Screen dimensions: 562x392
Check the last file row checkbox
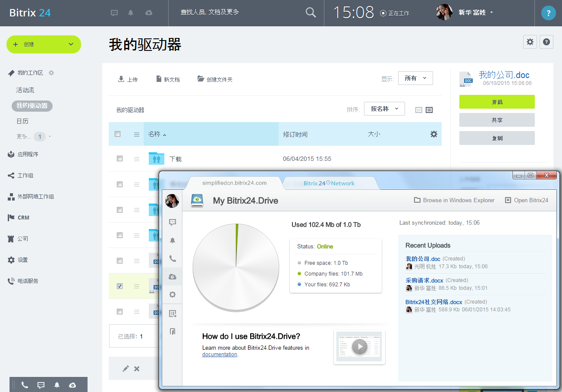coord(119,311)
